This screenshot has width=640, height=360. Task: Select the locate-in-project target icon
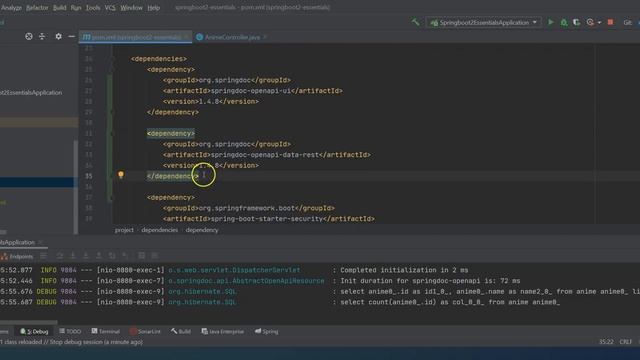pos(29,36)
